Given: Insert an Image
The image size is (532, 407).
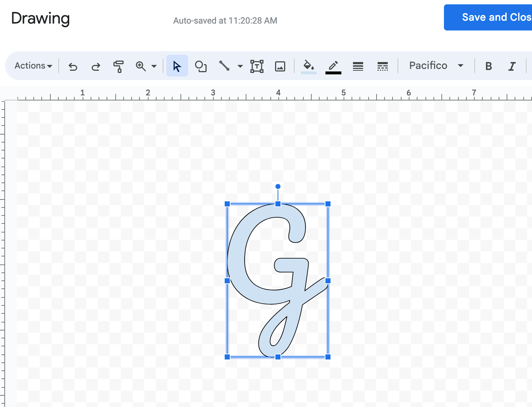Looking at the screenshot, I should coord(280,66).
